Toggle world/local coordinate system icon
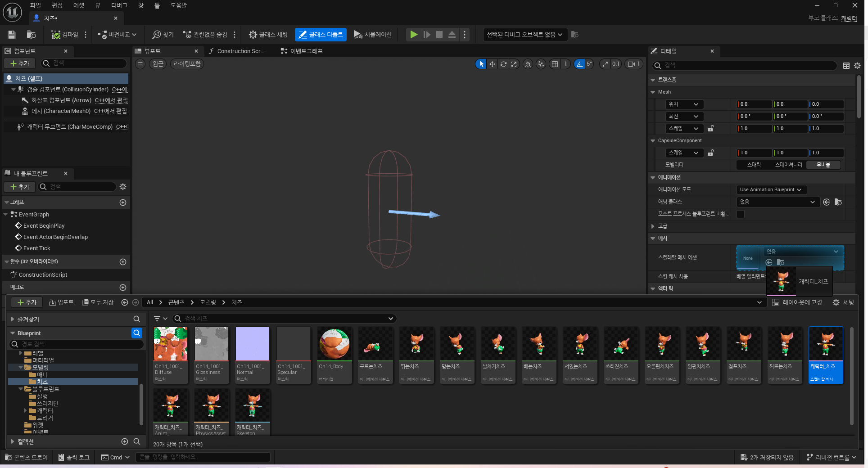The image size is (868, 468). [528, 64]
